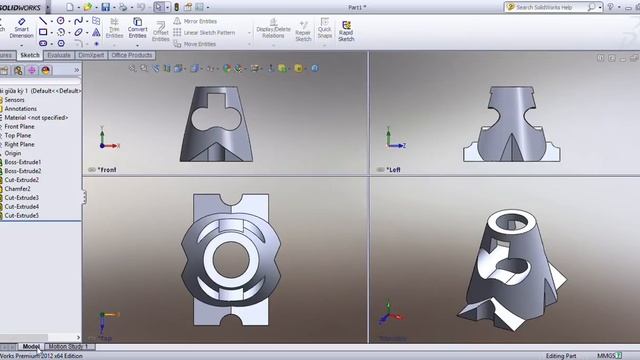Viewport: 640px width, 360px height.
Task: Click Mirror Entities button
Action: point(196,21)
